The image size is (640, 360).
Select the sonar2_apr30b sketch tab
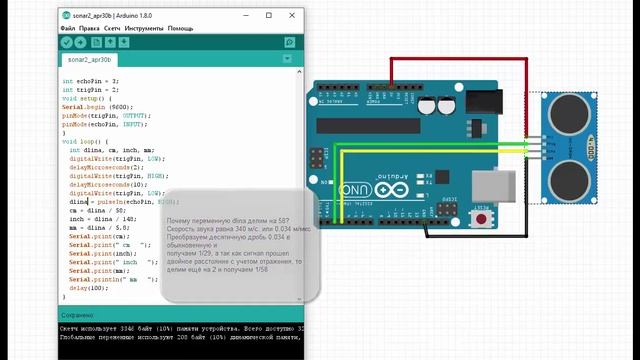(89, 60)
